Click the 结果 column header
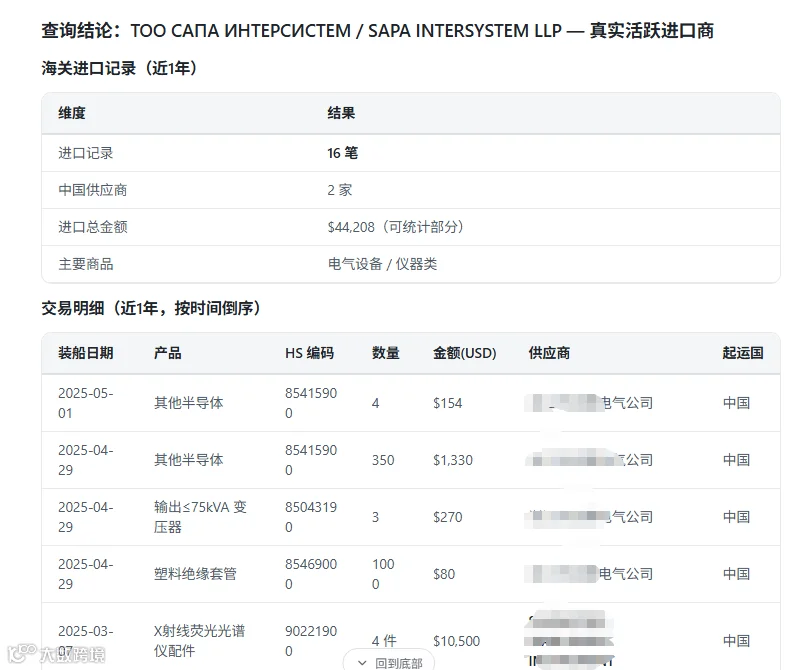This screenshot has width=802, height=670. click(x=341, y=113)
